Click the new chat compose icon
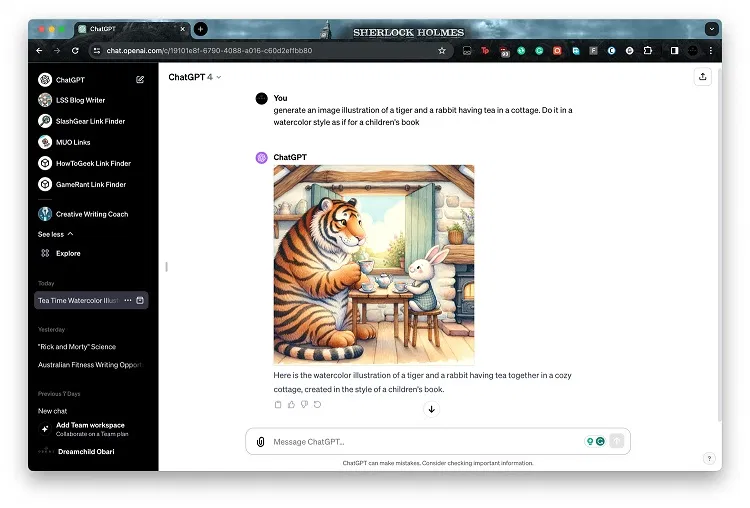Image resolution: width=750 pixels, height=508 pixels. coord(140,79)
